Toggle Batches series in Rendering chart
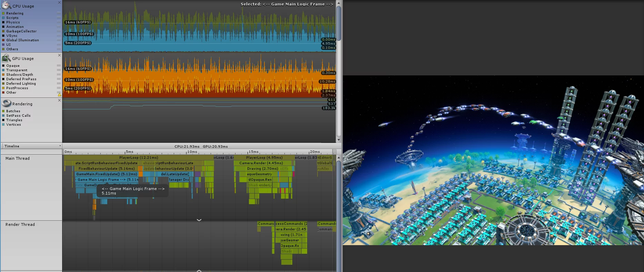This screenshot has width=644, height=272. (3, 111)
